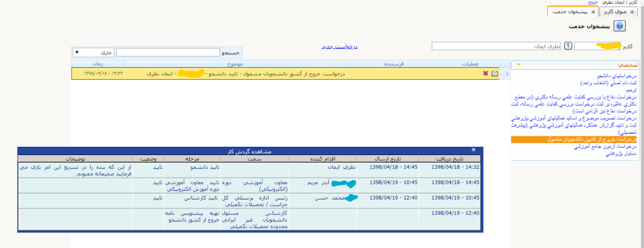This screenshot has width=644, height=248.
Task: Sort by the زمان column header
Action: tap(97, 63)
